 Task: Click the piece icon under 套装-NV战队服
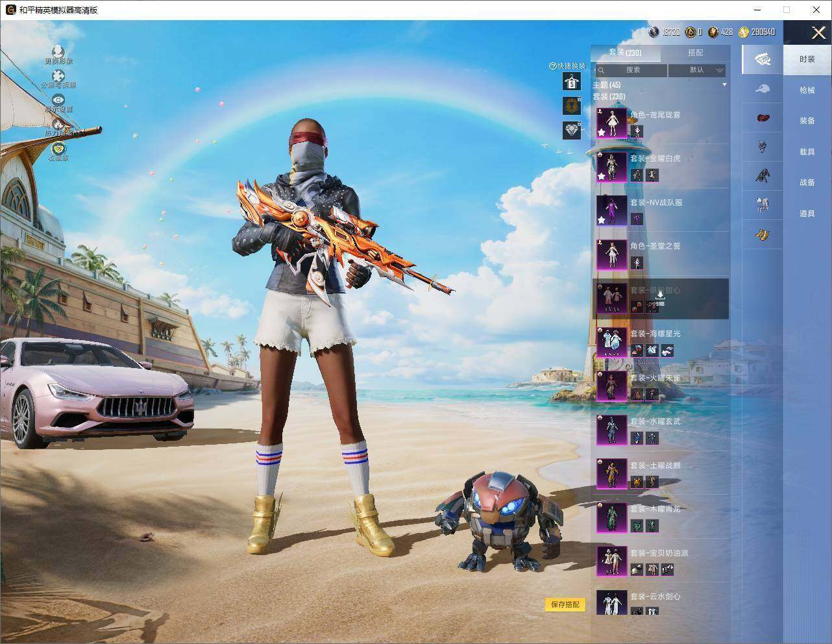[x=637, y=219]
